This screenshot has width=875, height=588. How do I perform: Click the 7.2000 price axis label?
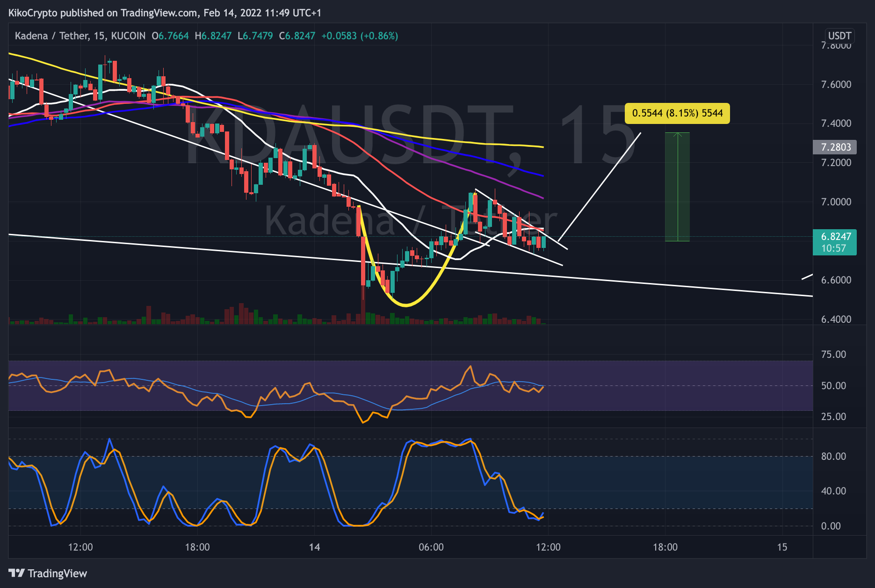pos(836,163)
